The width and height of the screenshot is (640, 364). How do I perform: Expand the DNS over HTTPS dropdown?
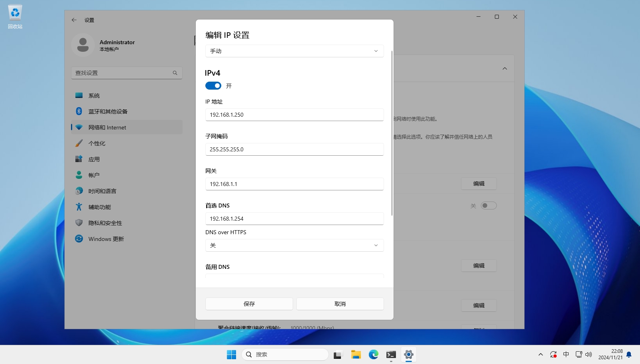click(x=294, y=245)
